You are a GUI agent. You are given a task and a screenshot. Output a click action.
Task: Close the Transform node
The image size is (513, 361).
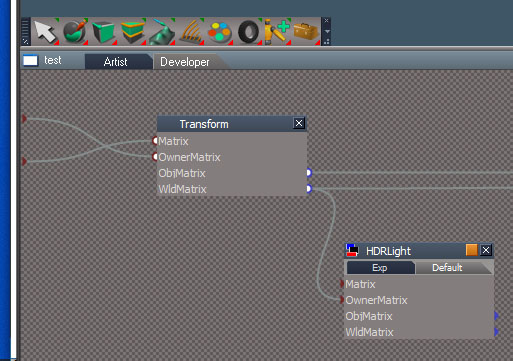pyautogui.click(x=299, y=123)
